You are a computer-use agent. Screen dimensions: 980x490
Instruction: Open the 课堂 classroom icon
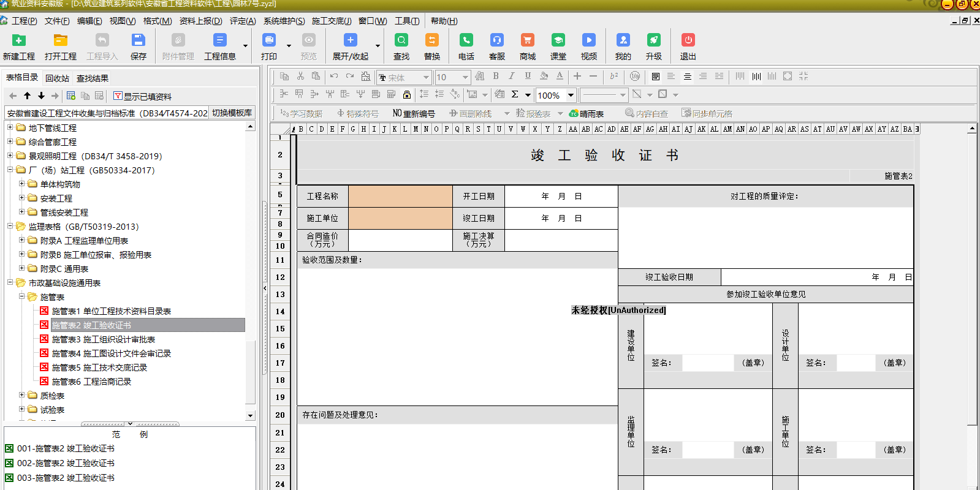558,40
